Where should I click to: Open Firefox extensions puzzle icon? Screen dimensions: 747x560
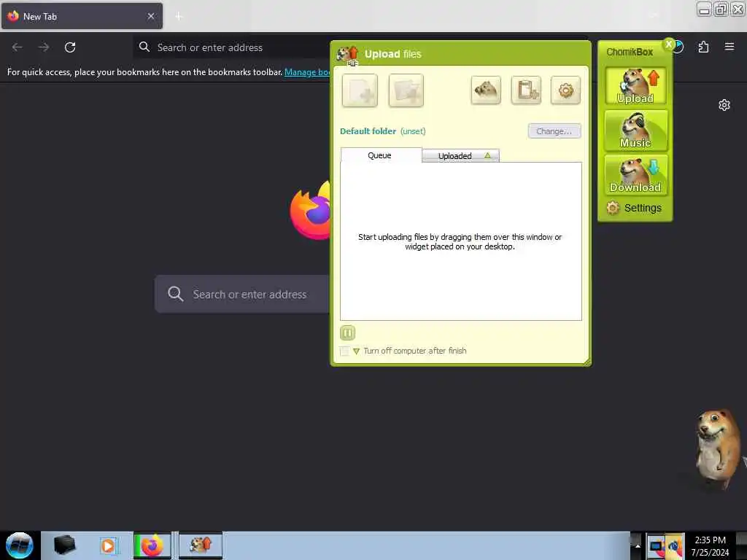tap(703, 47)
